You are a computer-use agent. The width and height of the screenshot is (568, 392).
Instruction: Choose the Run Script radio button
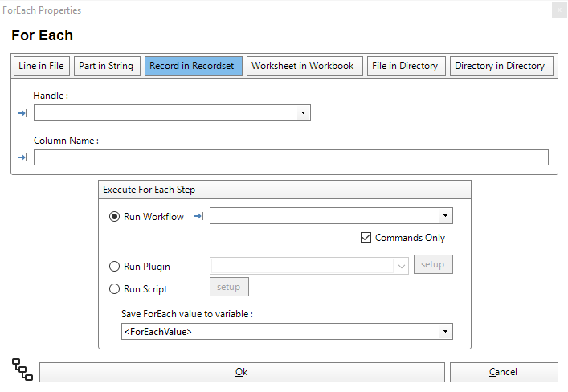point(115,288)
